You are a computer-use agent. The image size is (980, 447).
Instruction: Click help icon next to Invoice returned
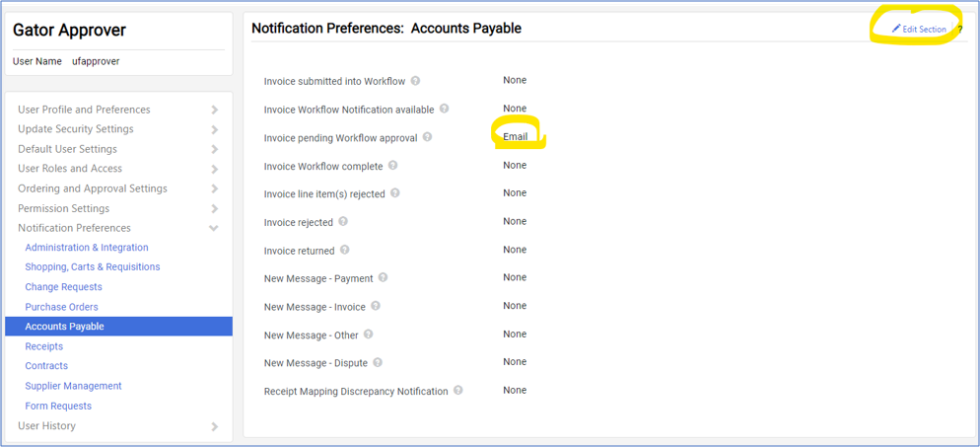344,250
